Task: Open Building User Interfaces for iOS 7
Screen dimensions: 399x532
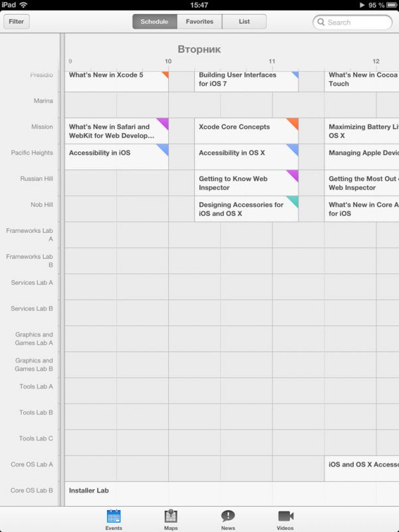Action: [246, 81]
